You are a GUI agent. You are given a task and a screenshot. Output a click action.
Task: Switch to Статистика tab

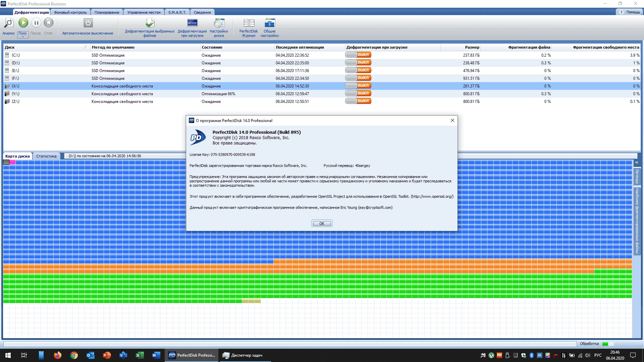pyautogui.click(x=46, y=156)
